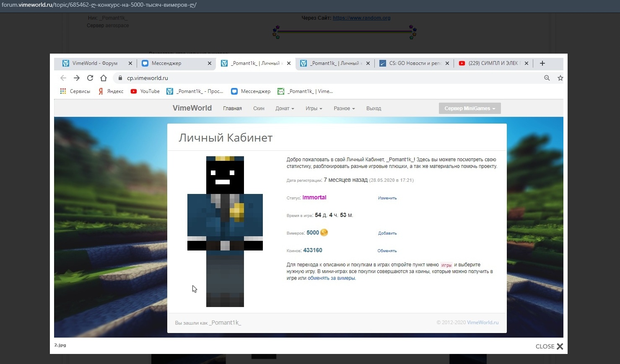Viewport: 620px width, 364px height.
Task: Expand the Донат dropdown menu
Action: click(285, 108)
